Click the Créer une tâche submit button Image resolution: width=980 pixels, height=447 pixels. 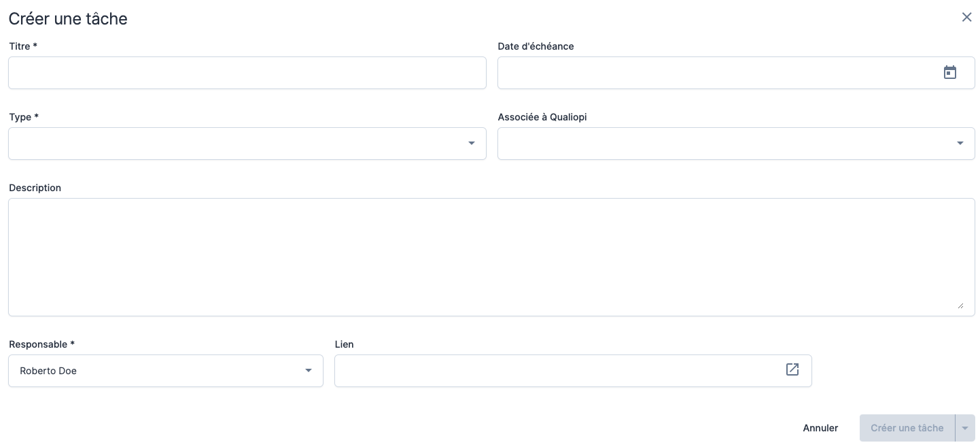pyautogui.click(x=907, y=428)
